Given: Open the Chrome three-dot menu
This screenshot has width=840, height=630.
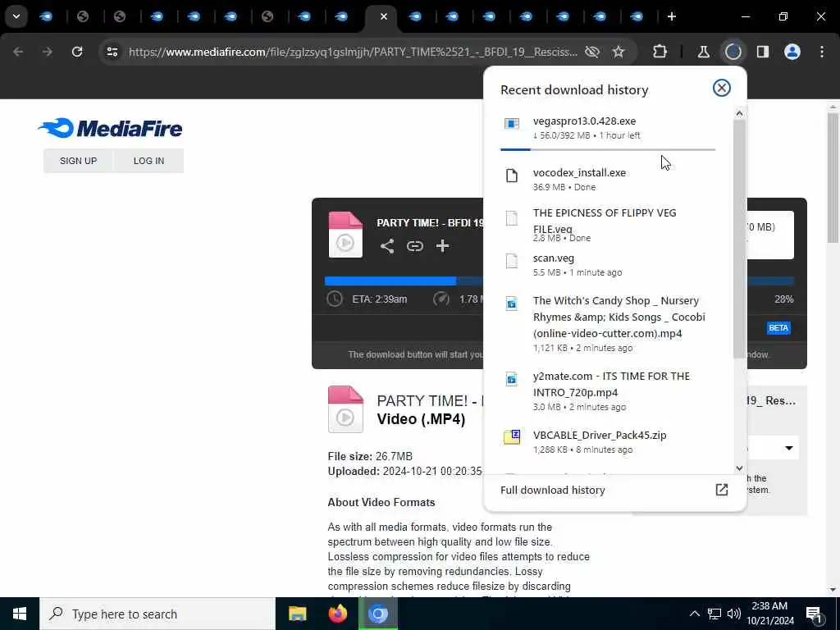Looking at the screenshot, I should pos(822,52).
